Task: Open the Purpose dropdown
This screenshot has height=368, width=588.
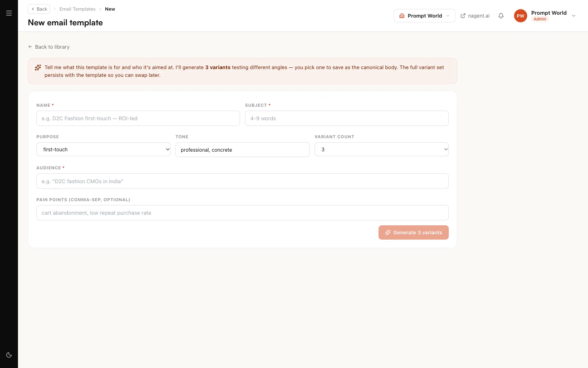Action: point(103,150)
